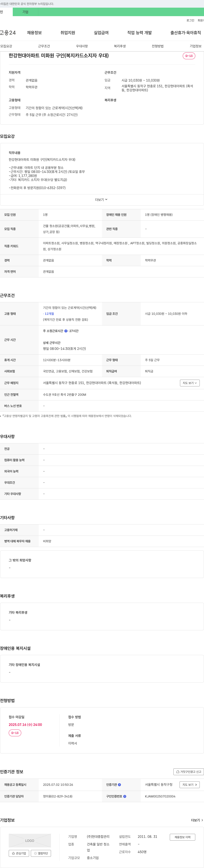The image size is (204, 868).
Task: Open the 출산휴가·육아휴직 menu
Action: click(x=186, y=33)
